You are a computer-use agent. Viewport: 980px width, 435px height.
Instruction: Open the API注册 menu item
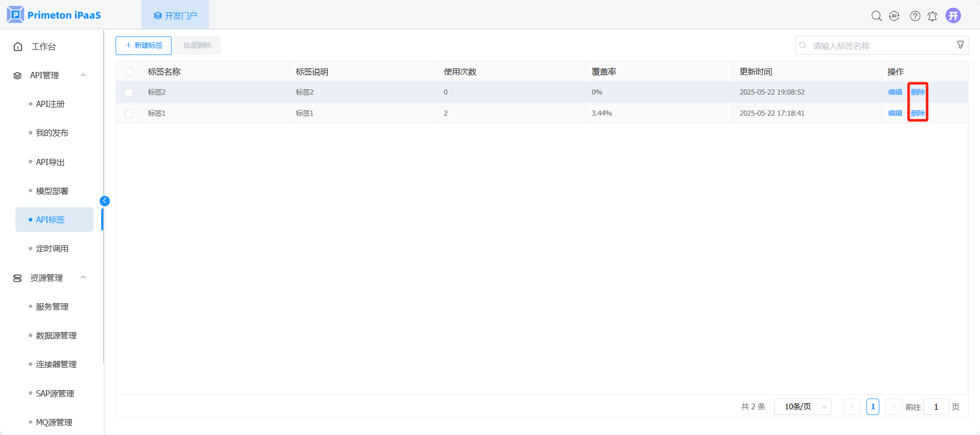click(x=50, y=104)
